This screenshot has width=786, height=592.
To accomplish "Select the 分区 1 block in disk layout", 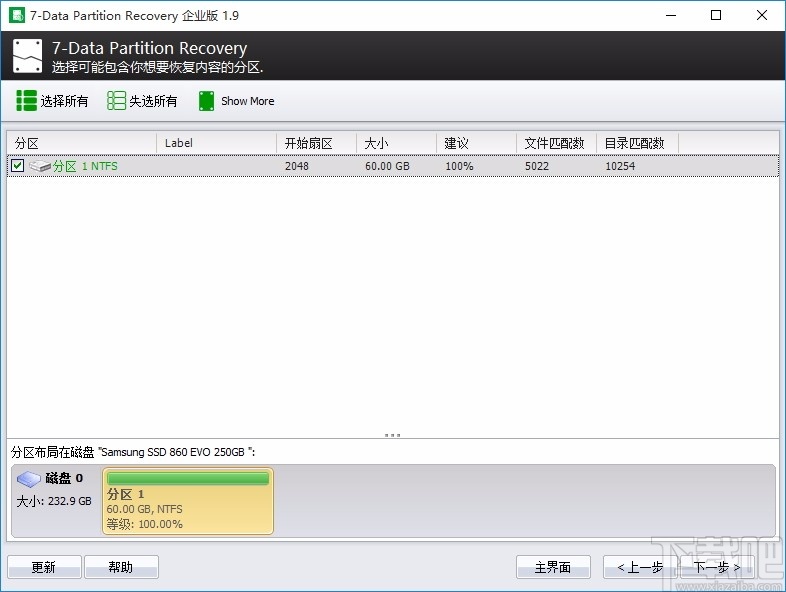I will coord(188,501).
